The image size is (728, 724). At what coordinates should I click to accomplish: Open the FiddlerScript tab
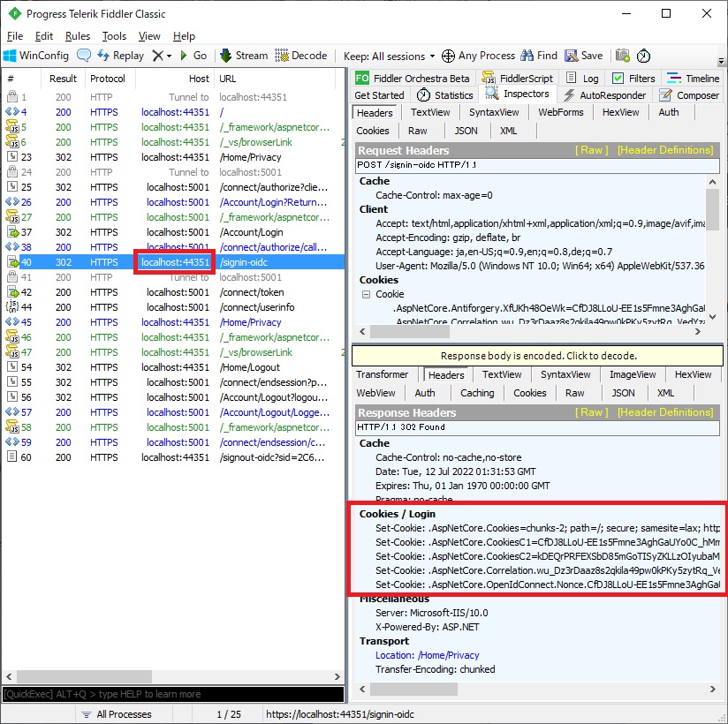coord(517,79)
